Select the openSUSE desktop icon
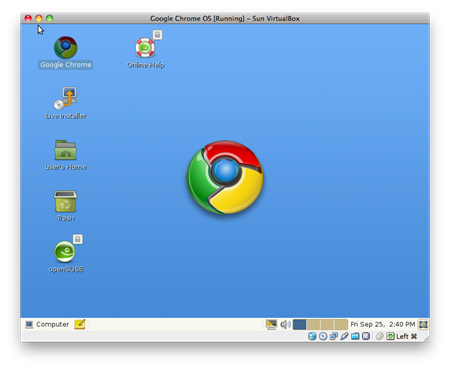 [x=65, y=252]
